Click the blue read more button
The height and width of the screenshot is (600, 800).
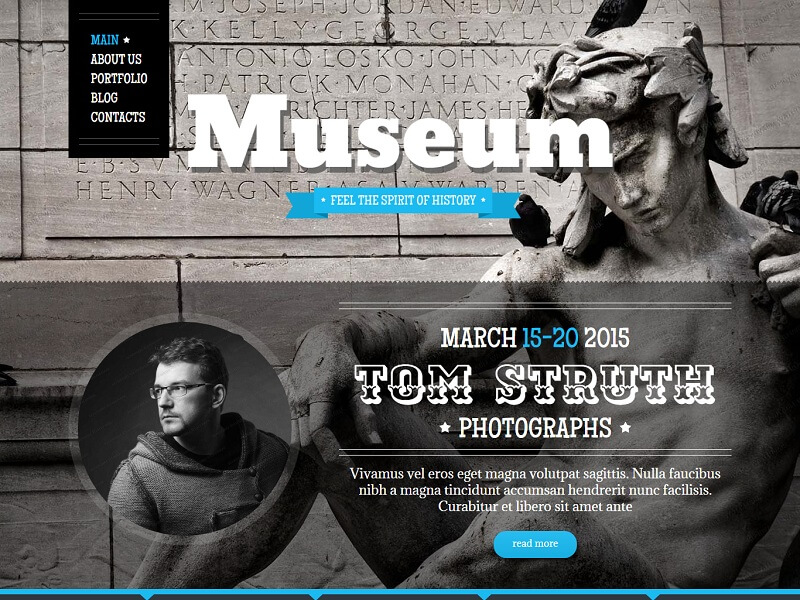(535, 544)
